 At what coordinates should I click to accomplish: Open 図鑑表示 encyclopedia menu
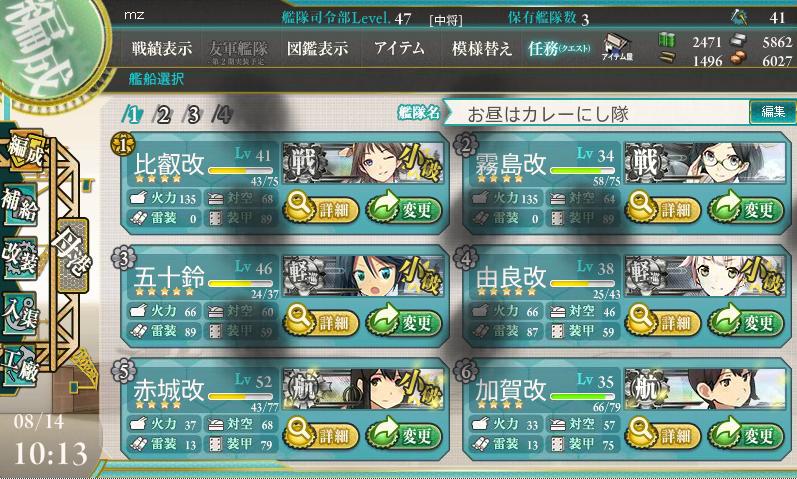pos(317,48)
